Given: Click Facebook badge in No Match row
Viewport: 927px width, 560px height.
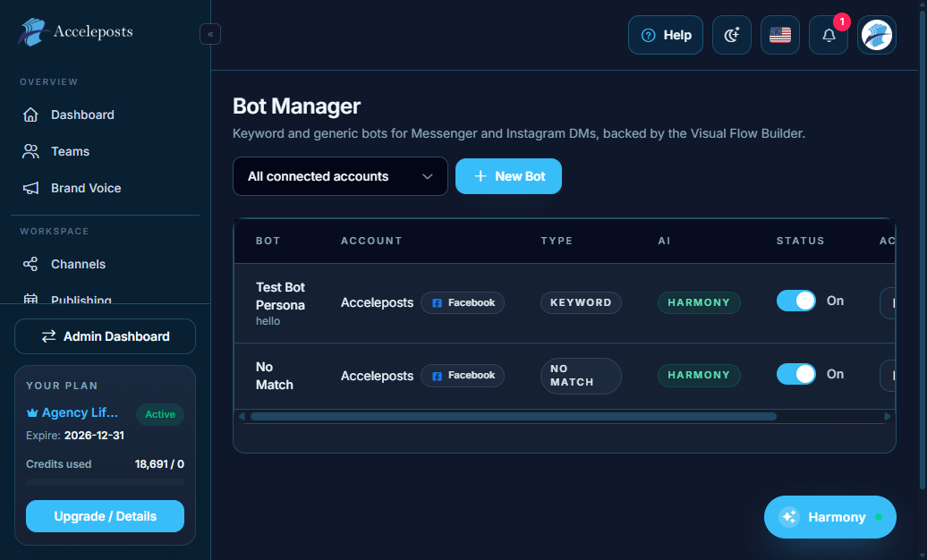Looking at the screenshot, I should click(463, 376).
